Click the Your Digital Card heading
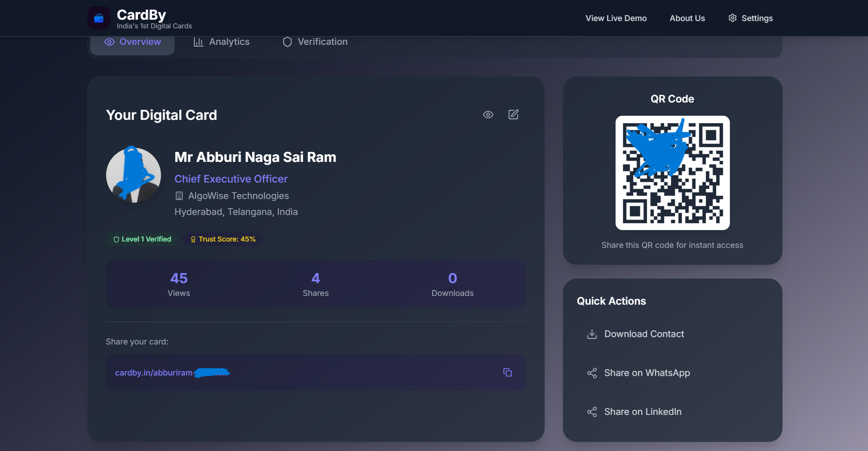The height and width of the screenshot is (451, 868). point(161,115)
